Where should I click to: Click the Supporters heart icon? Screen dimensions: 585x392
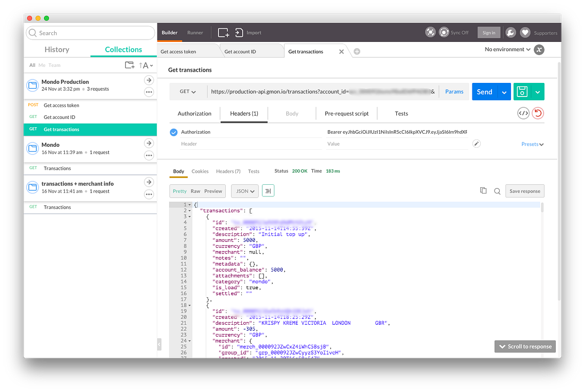[x=525, y=32]
